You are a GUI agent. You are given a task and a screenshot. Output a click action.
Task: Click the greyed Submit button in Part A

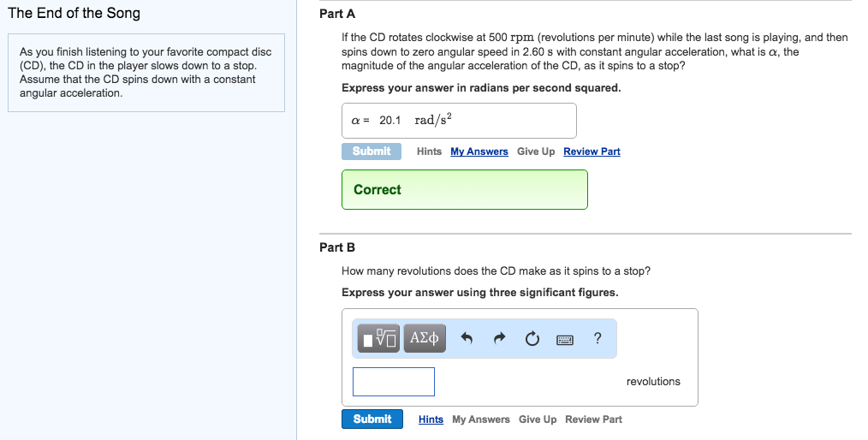(x=372, y=152)
